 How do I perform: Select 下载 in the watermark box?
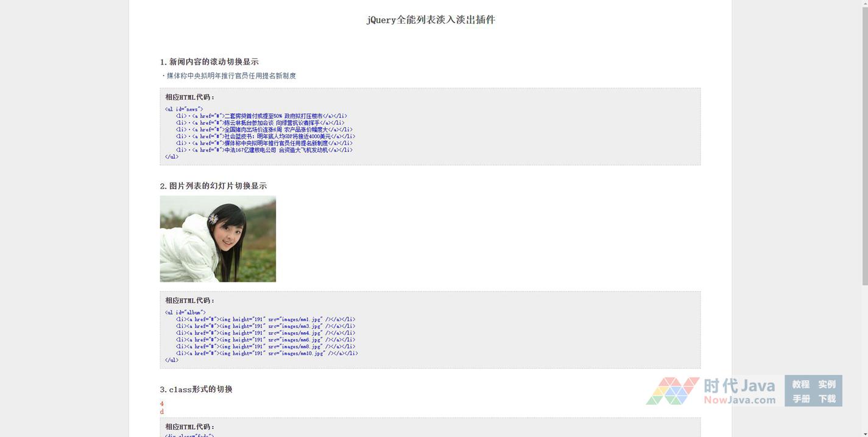click(x=827, y=399)
